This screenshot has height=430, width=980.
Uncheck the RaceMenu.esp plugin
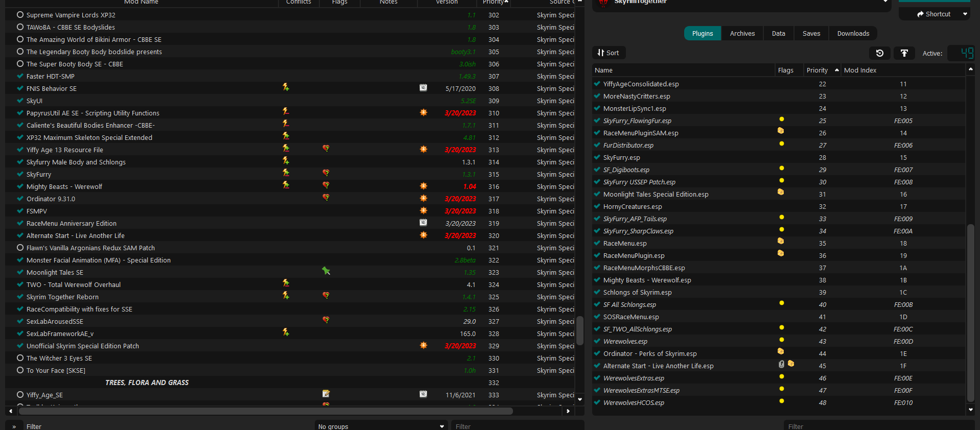(x=597, y=243)
